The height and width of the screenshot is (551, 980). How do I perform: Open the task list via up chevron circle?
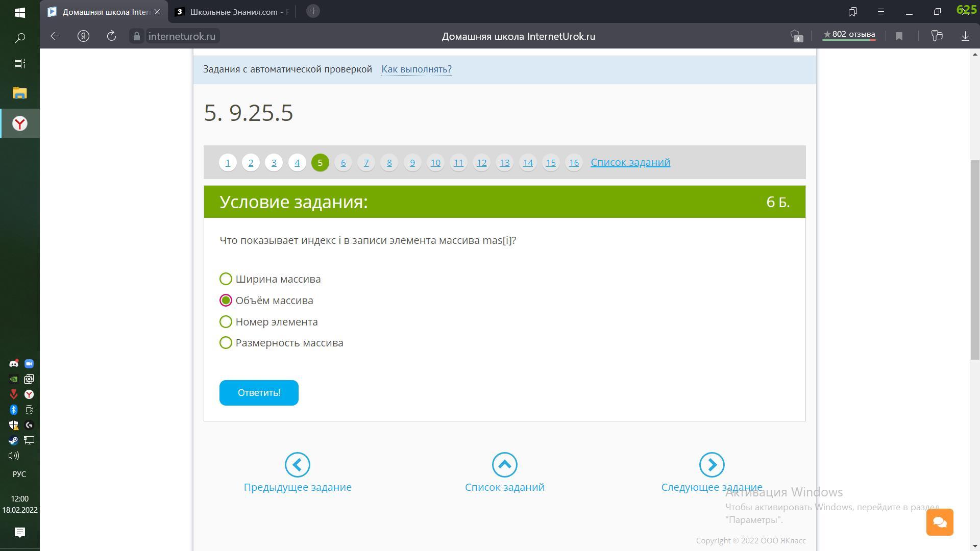(x=504, y=465)
